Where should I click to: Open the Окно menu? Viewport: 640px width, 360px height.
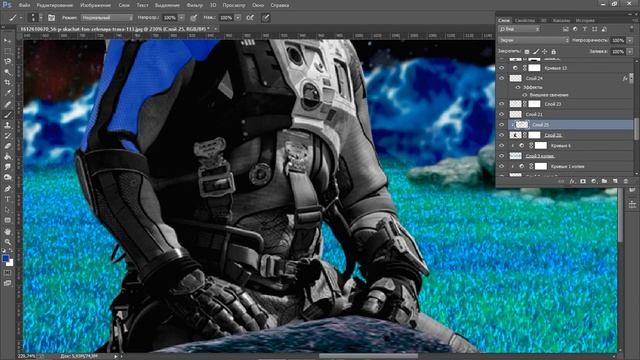click(258, 5)
